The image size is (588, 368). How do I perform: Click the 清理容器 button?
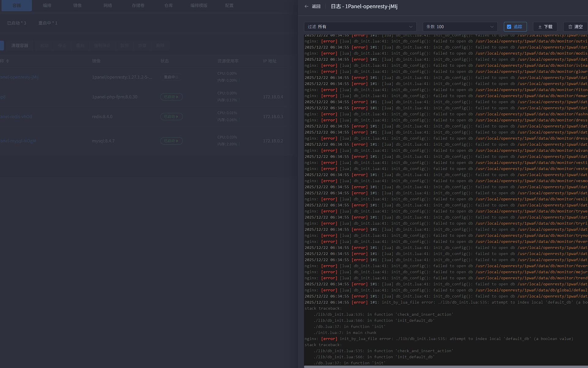tap(20, 46)
